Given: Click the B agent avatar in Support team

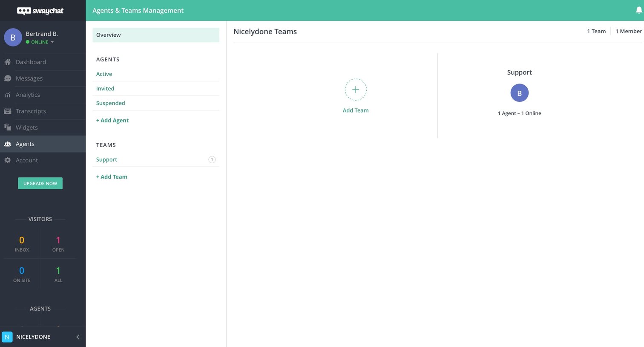Looking at the screenshot, I should 520,93.
